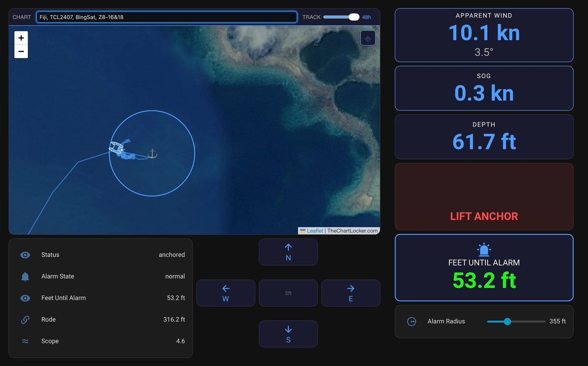Move anchor east with E button
Viewport: 588px width, 366px height.
[x=351, y=293]
